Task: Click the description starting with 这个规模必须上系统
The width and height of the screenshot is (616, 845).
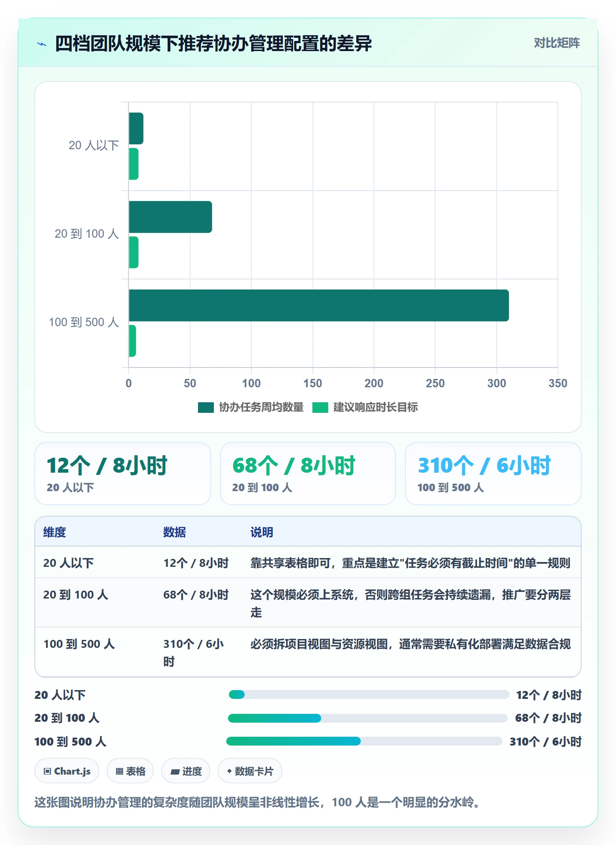Action: point(411,603)
